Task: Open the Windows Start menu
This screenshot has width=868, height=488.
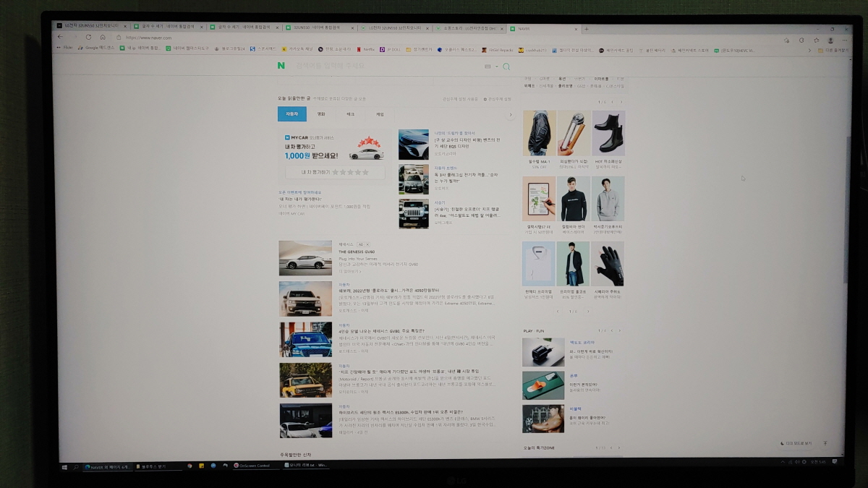Action: click(x=64, y=466)
